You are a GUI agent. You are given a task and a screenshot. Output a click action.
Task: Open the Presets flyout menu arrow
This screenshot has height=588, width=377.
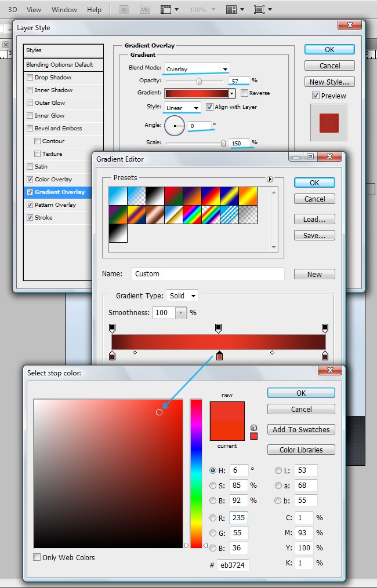coord(270,180)
